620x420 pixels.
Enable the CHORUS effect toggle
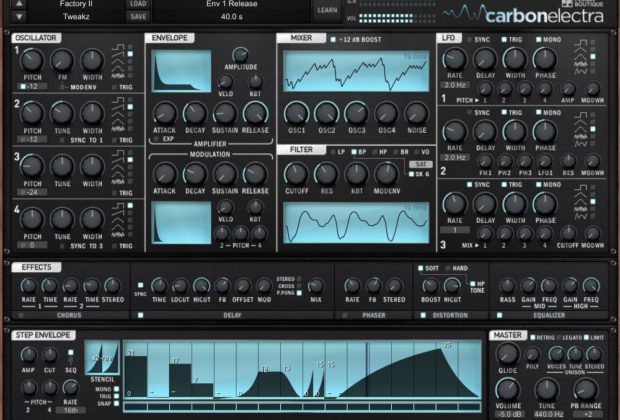21,315
